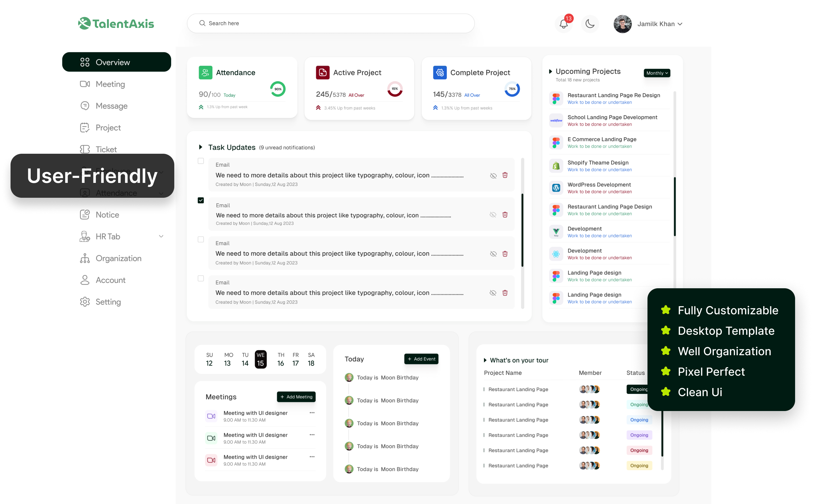Expand the HR Tab chevron
This screenshot has height=504, width=814.
point(161,236)
